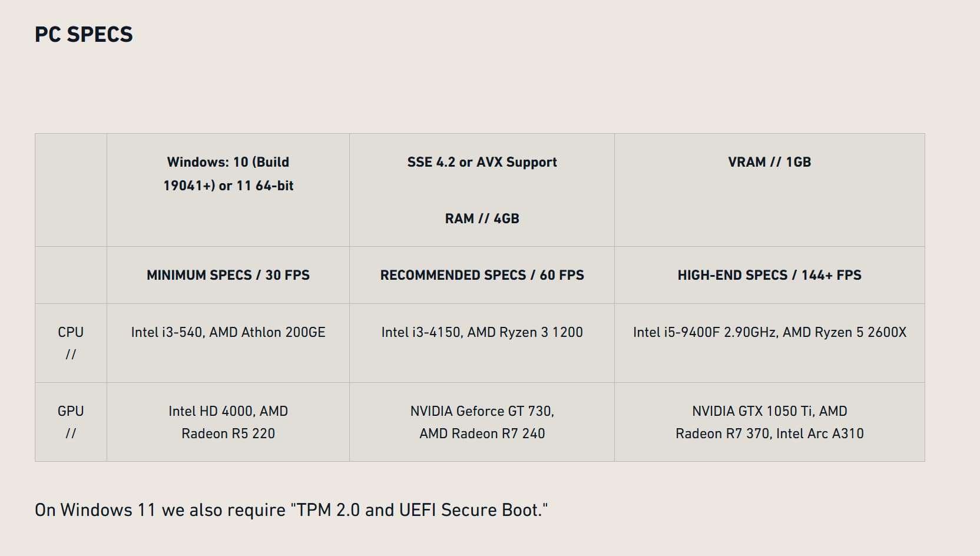Click the SSE 4.2 or AVX Support text
Viewport: 980px width, 556px height.
pos(482,162)
